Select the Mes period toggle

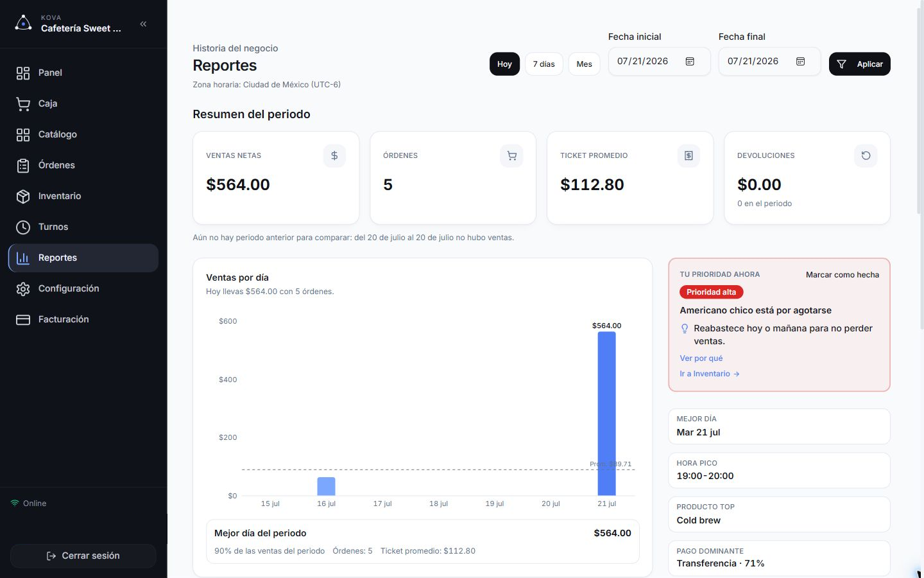[584, 64]
